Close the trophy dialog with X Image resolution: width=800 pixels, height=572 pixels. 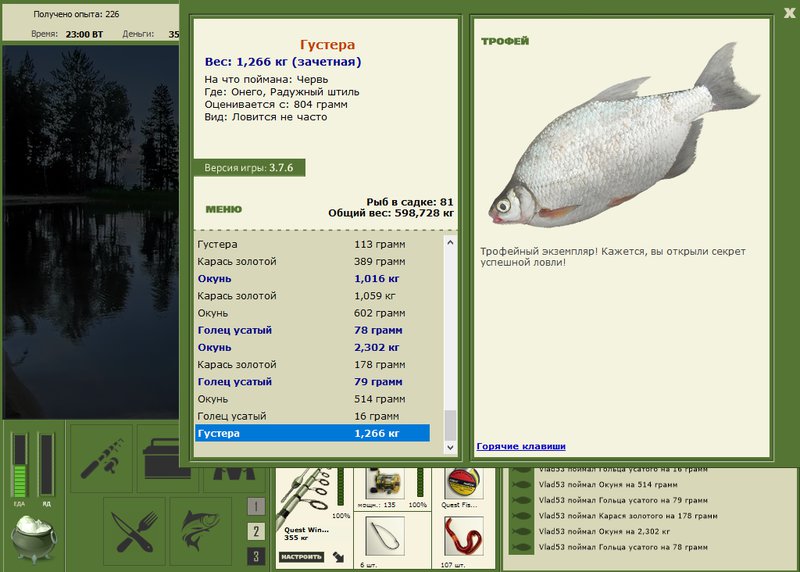[x=790, y=13]
